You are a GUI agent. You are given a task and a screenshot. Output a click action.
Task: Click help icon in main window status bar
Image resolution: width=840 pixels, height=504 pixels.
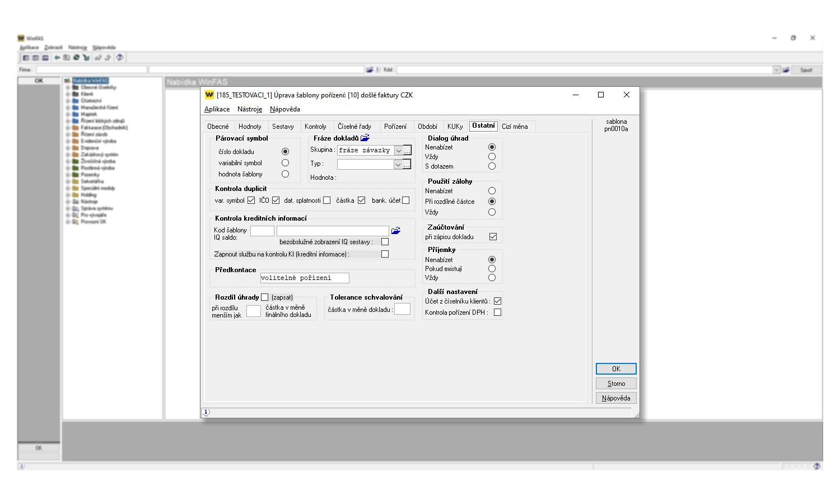pyautogui.click(x=818, y=466)
